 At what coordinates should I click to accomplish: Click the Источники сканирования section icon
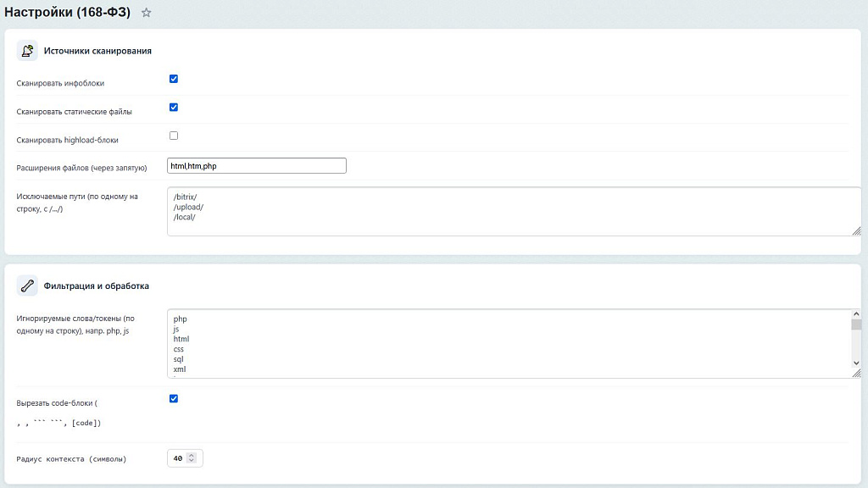pyautogui.click(x=27, y=51)
